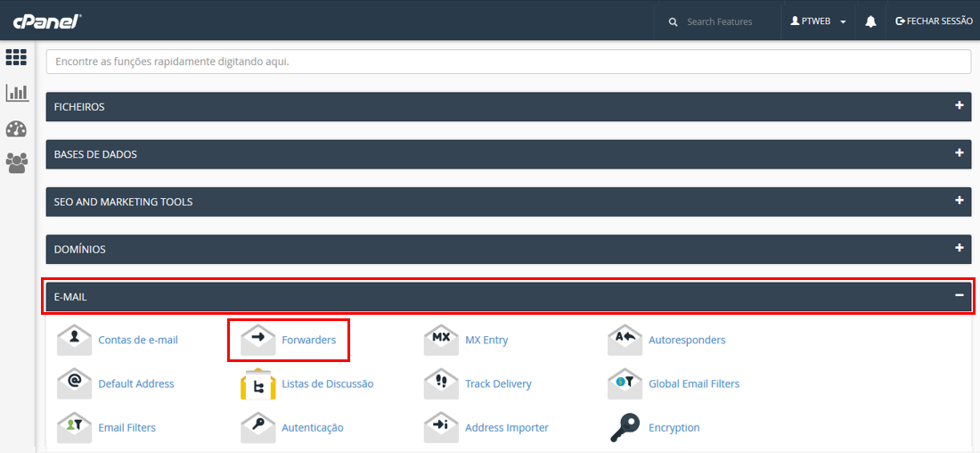Image resolution: width=980 pixels, height=453 pixels.
Task: Click the Forwarders envelope icon
Action: tap(257, 340)
